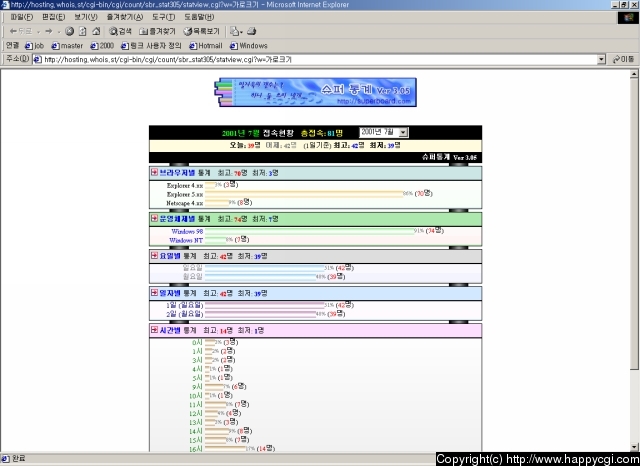Click the master link in Links bar
This screenshot has height=466, width=640.
coord(67,46)
